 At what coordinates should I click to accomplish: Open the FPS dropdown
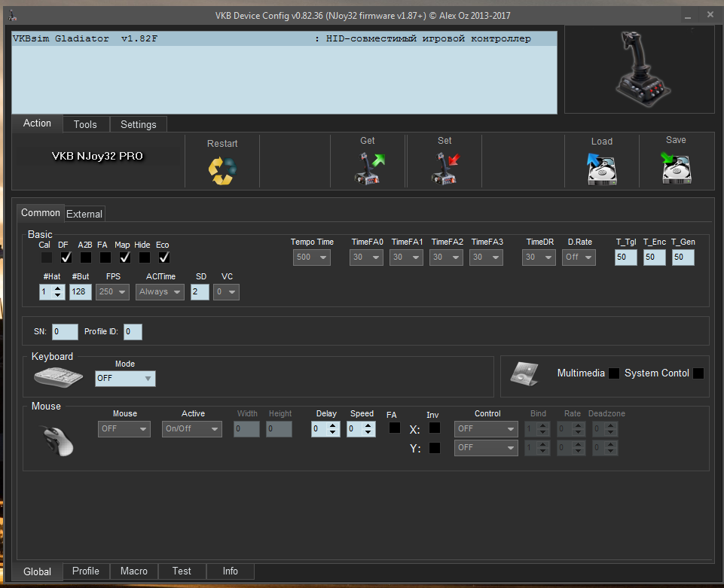[113, 292]
